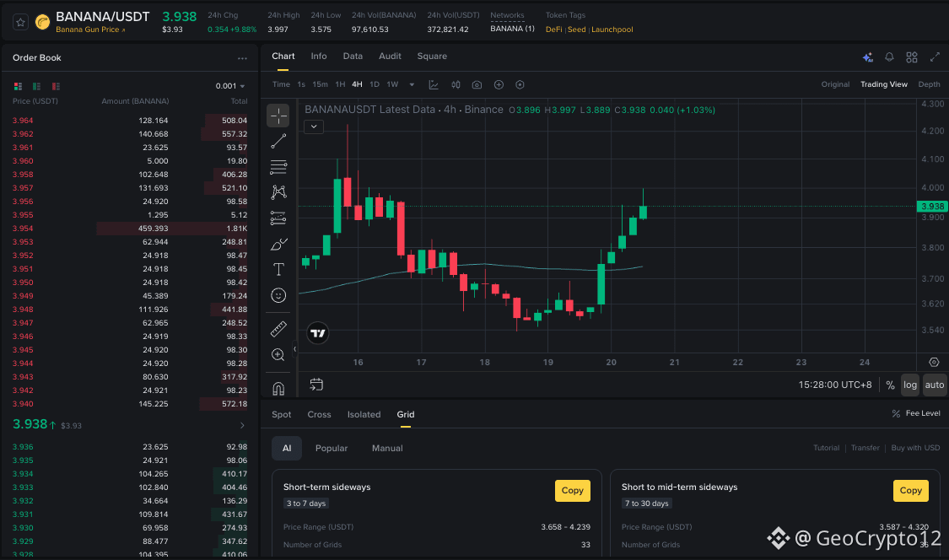The image size is (949, 560).
Task: Open the candlestick chart type icon
Action: tap(456, 84)
